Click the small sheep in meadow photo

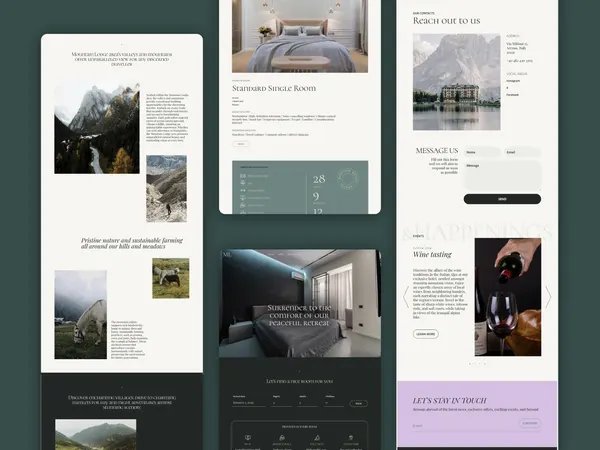click(171, 278)
